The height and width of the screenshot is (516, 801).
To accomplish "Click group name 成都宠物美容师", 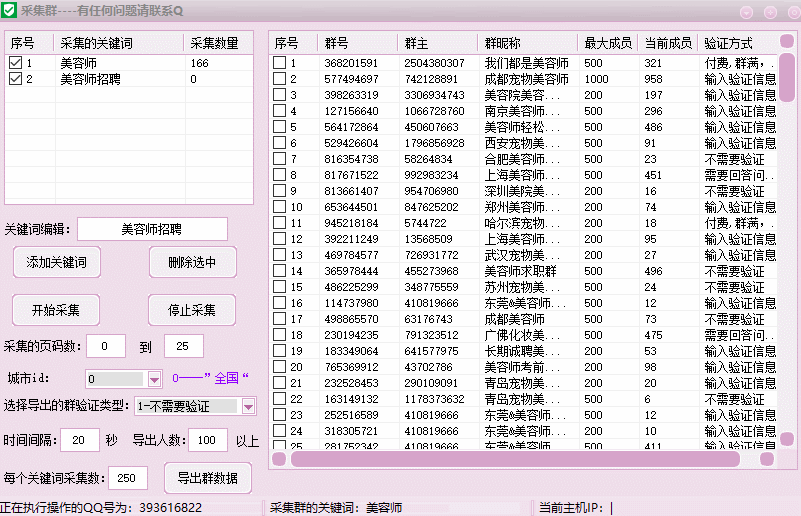I will click(527, 79).
